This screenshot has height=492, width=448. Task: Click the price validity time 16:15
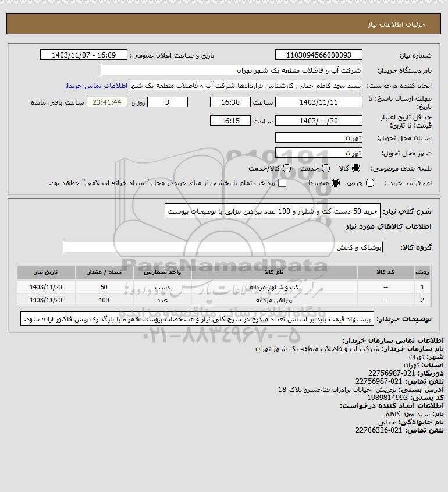pyautogui.click(x=230, y=121)
